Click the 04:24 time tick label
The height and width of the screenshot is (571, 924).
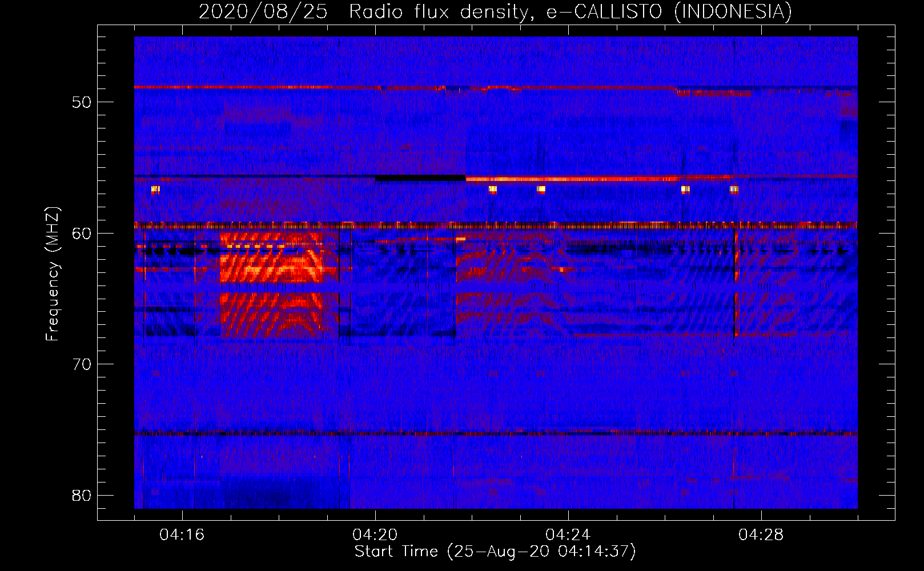[x=568, y=535]
